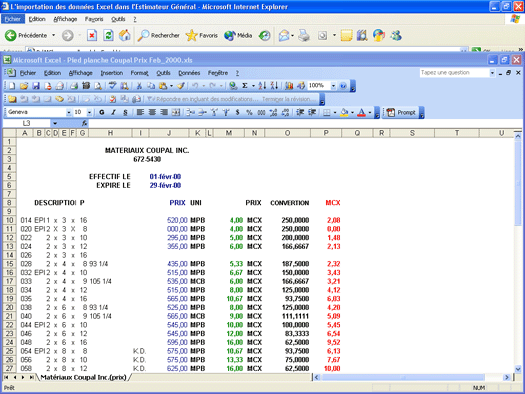Toggle Underline (S) formatting
The height and width of the screenshot is (394, 525).
125,112
